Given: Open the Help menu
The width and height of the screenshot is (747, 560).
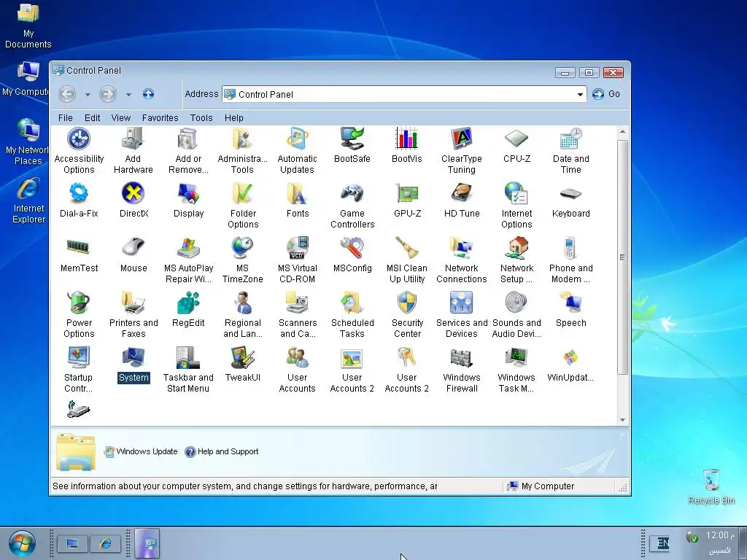Looking at the screenshot, I should pyautogui.click(x=234, y=117).
